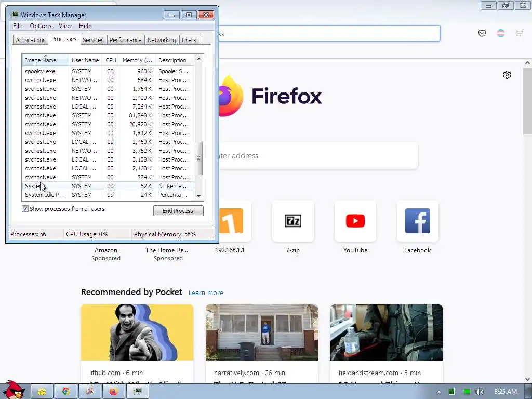Switch to the Applications tab
This screenshot has width=532, height=399.
click(31, 40)
